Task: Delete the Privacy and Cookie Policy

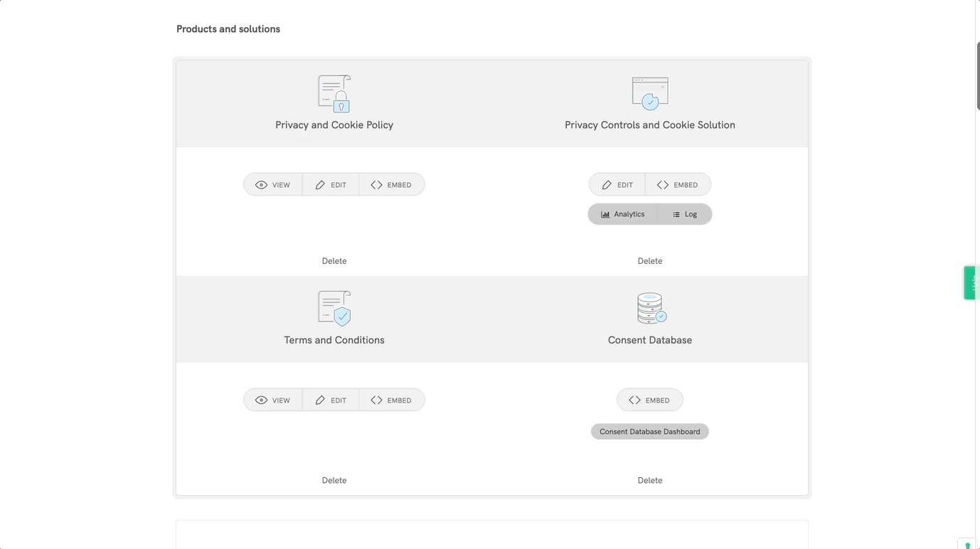Action: coord(334,261)
